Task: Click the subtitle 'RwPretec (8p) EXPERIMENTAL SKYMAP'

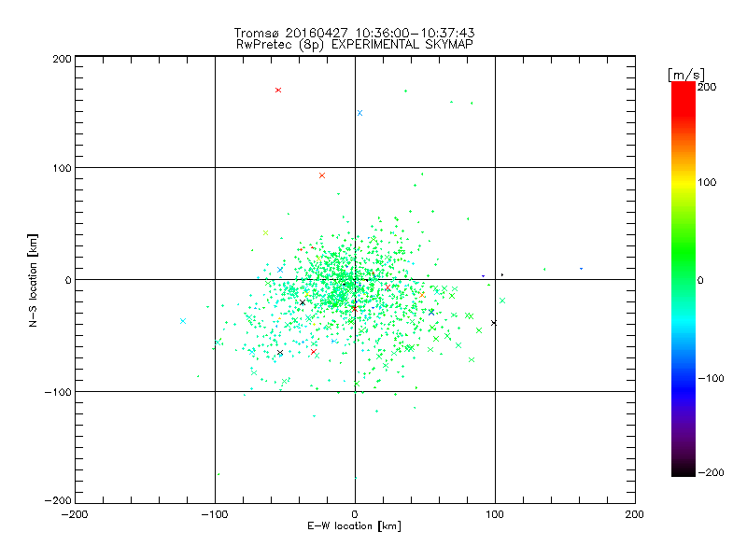Action: tap(354, 45)
